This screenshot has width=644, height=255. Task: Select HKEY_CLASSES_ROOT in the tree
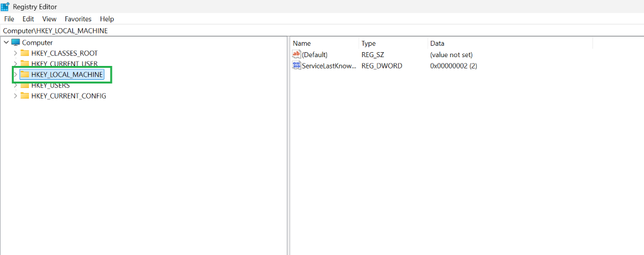65,53
